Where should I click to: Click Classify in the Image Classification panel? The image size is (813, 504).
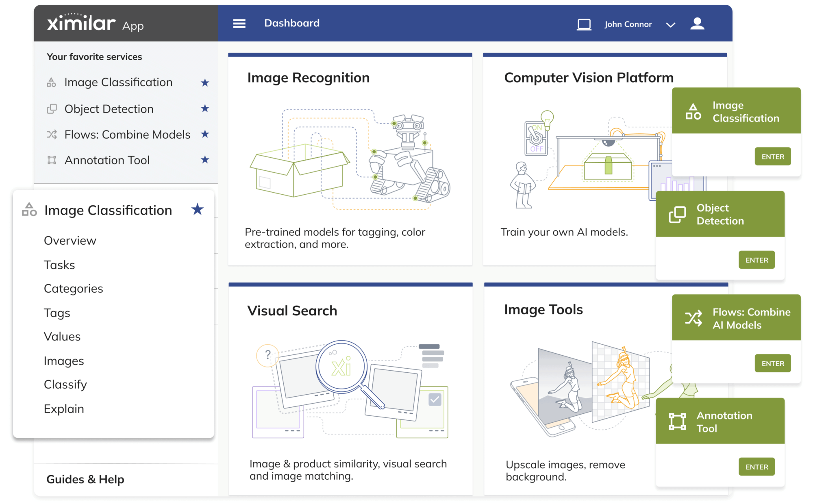pos(65,384)
